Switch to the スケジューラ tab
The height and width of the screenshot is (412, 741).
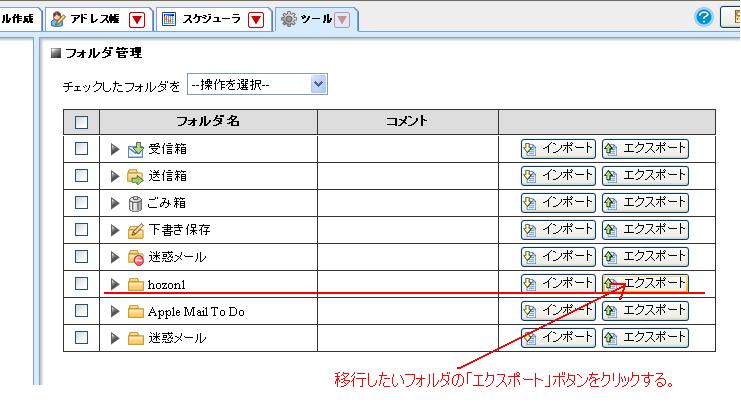[x=214, y=19]
